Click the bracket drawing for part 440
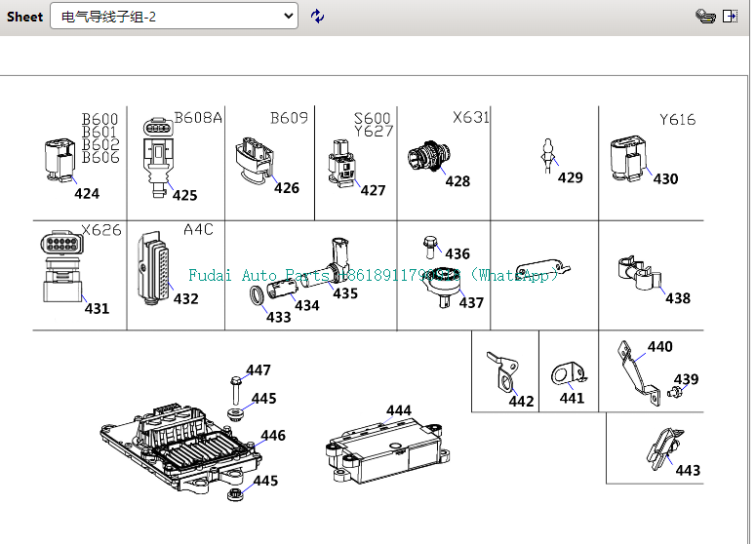Viewport: 756px width, 544px height. click(x=637, y=372)
